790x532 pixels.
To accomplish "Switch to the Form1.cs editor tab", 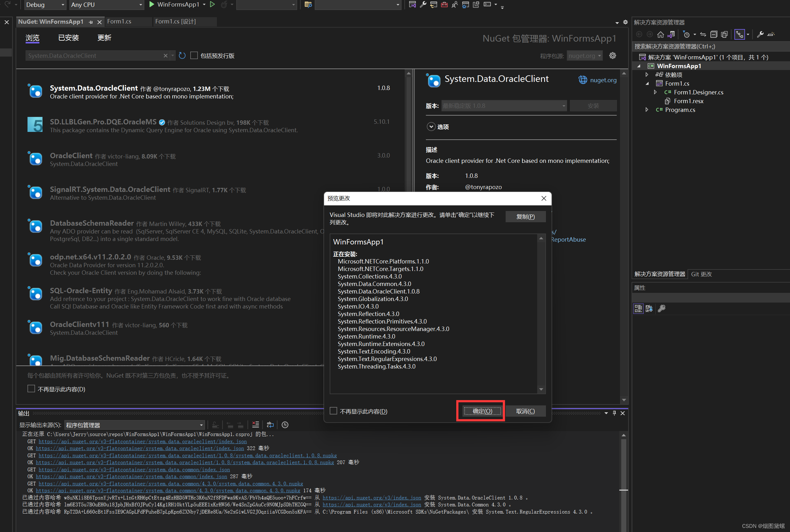I will coord(119,21).
